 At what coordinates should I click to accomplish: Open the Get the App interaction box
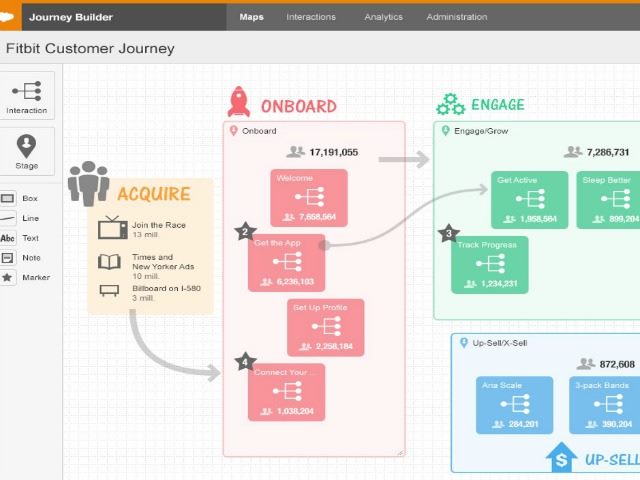click(287, 262)
